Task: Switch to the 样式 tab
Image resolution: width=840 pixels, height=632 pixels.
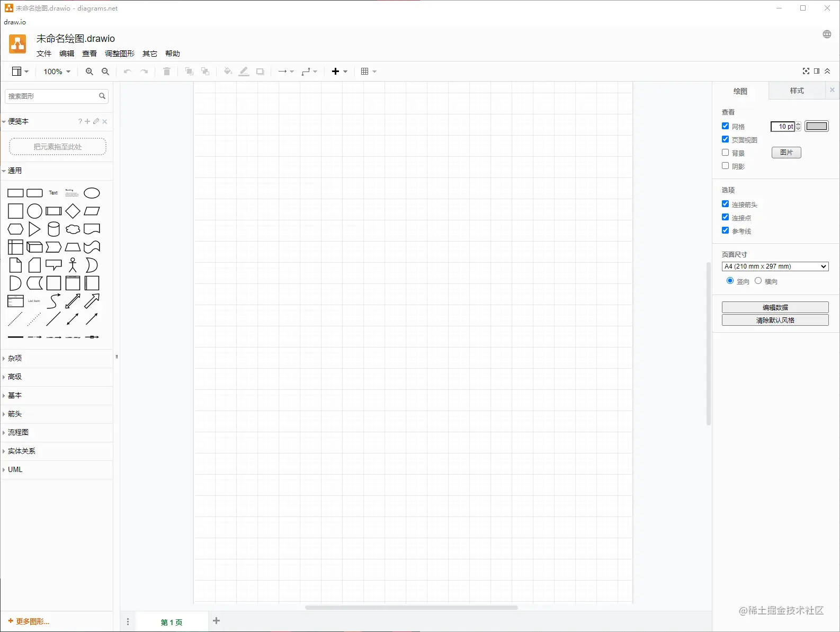Action: (797, 91)
